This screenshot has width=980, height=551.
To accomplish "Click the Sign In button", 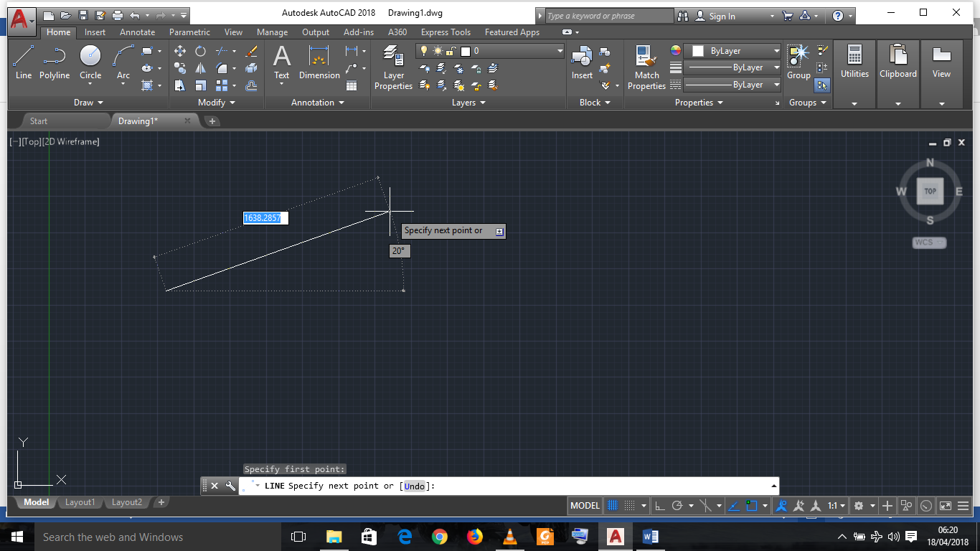I will click(722, 15).
